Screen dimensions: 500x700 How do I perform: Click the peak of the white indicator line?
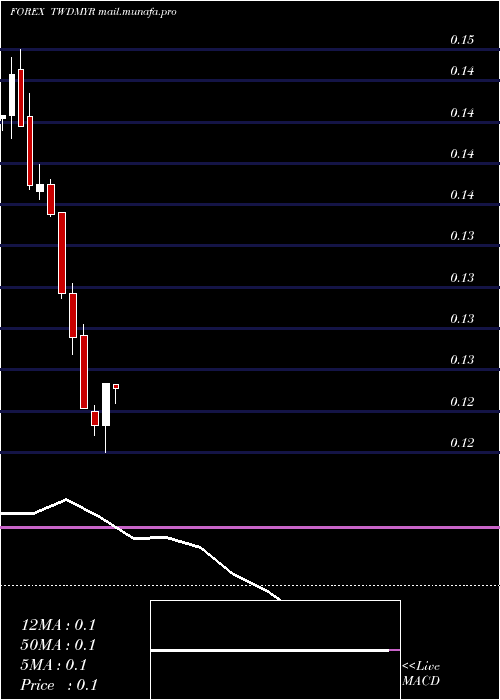[x=66, y=499]
